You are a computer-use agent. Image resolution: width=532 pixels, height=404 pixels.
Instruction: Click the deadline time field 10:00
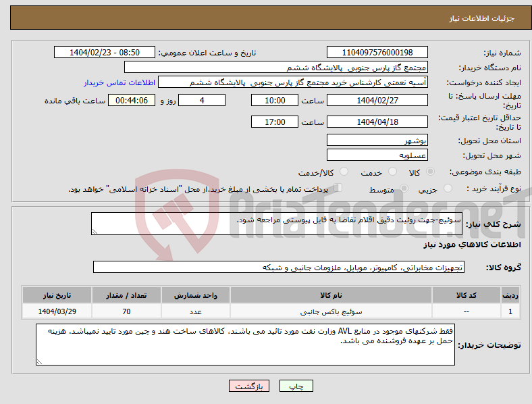275,100
